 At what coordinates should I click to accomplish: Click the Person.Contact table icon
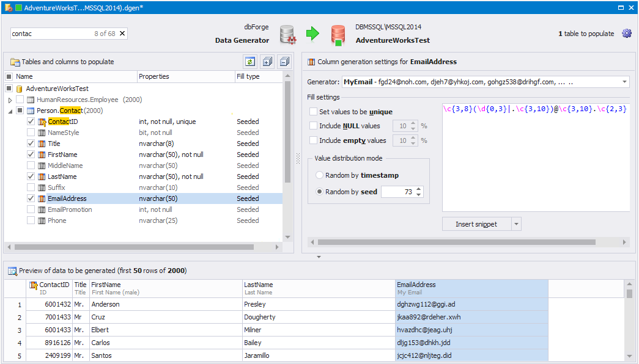(31, 111)
